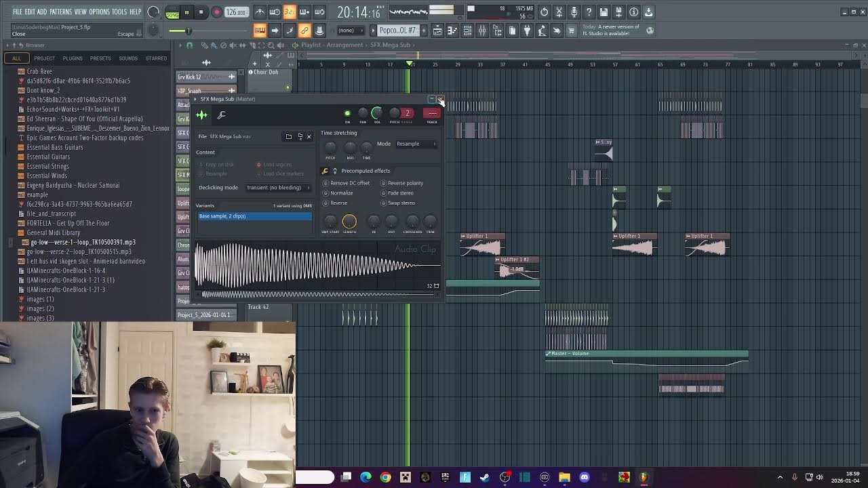Screen dimensions: 868x488
Task: Open the TOOLS menu
Action: [119, 12]
